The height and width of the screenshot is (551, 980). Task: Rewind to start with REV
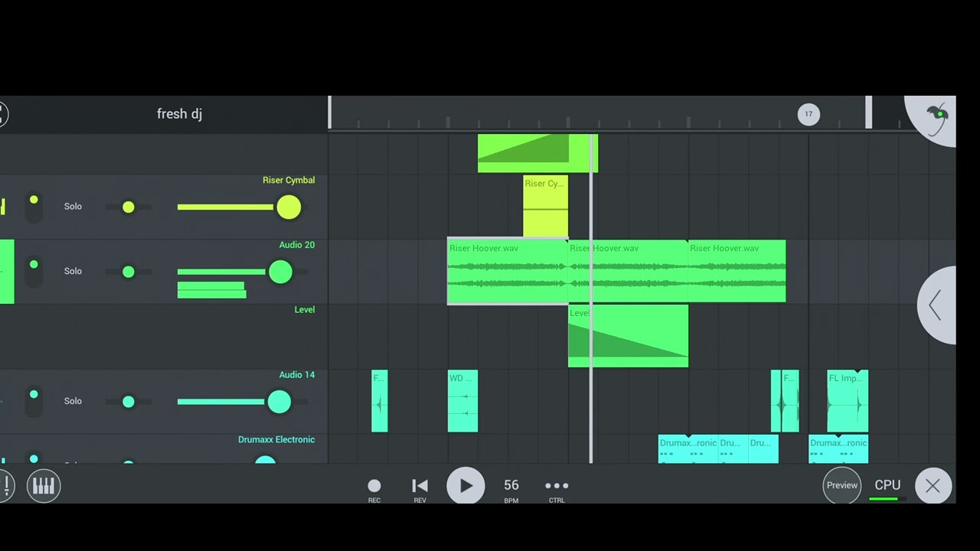pos(420,490)
